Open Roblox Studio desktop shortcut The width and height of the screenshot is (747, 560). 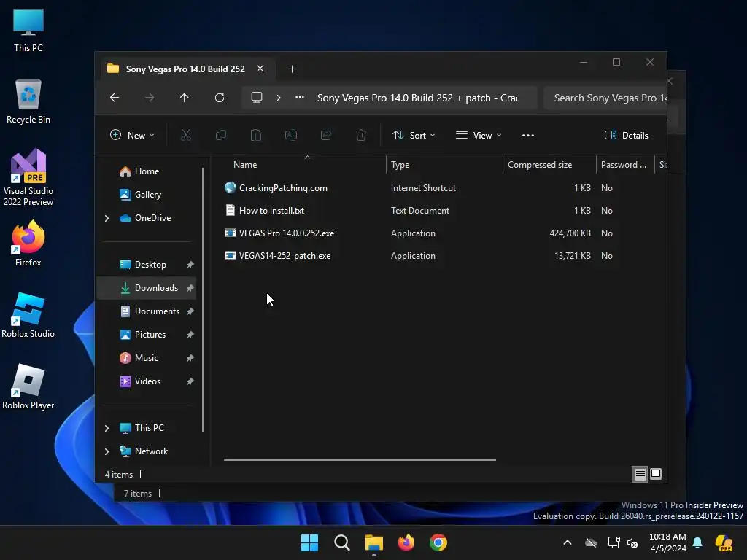click(28, 315)
